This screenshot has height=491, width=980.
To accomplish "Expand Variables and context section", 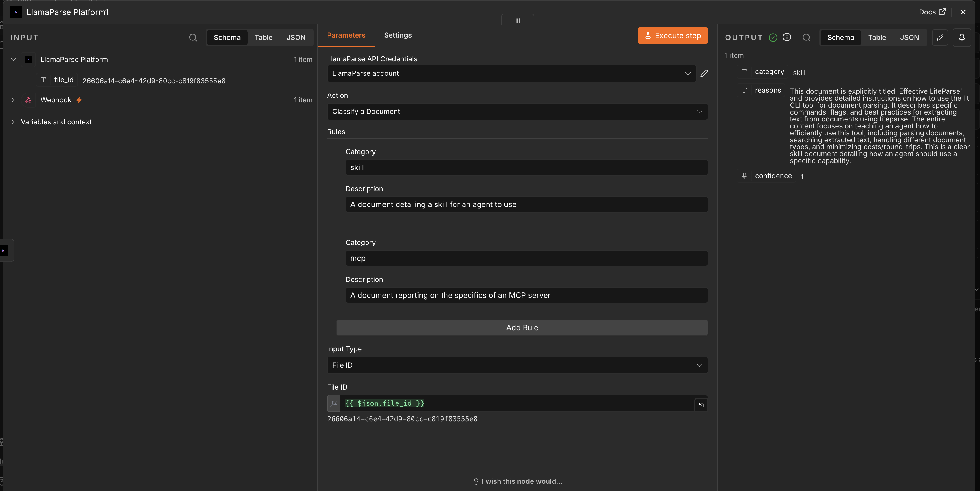I will tap(13, 122).
